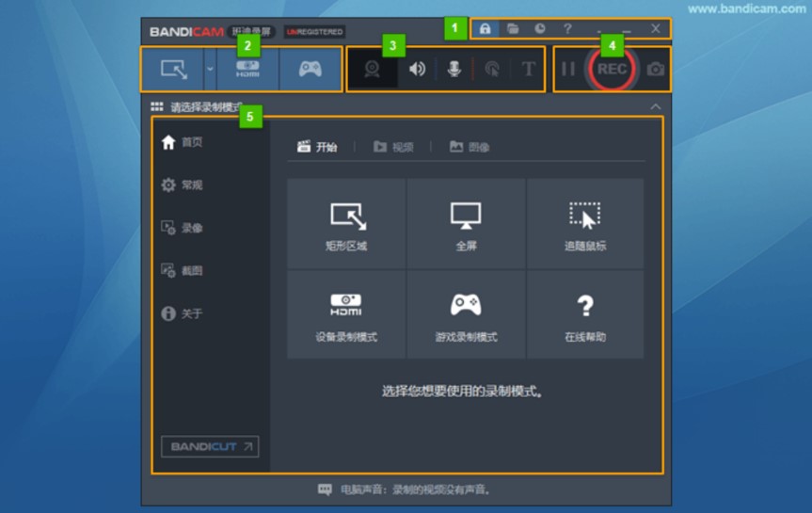Click the pause recording button

(x=568, y=69)
